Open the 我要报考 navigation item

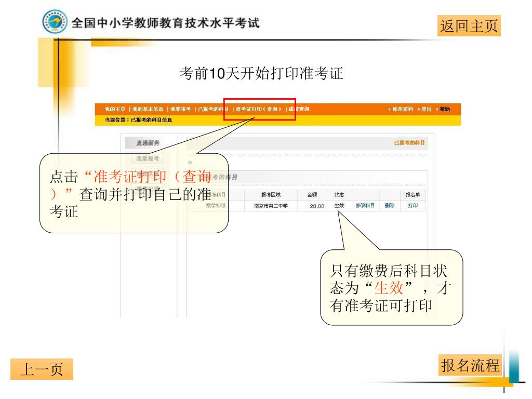(x=180, y=109)
